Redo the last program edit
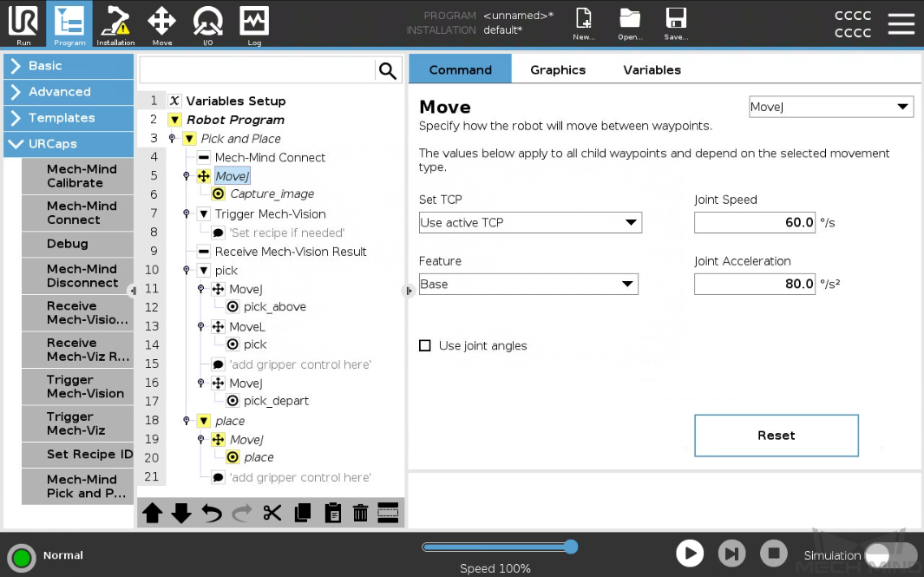 [x=241, y=513]
